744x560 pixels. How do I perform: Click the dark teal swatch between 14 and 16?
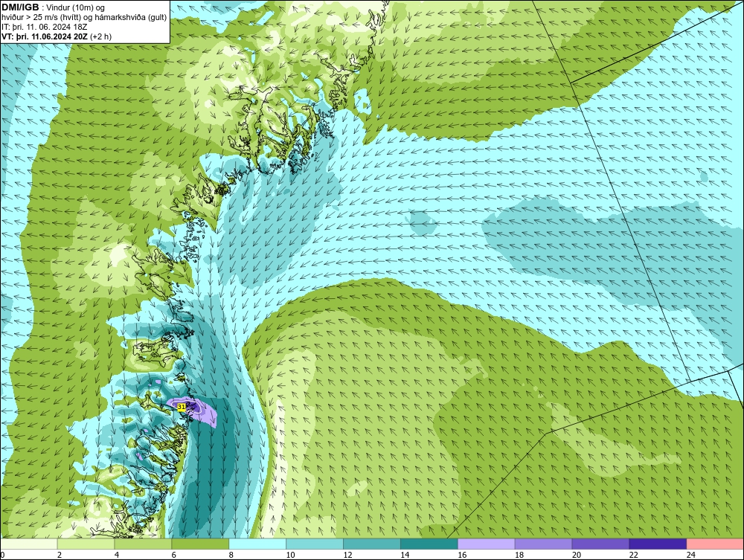(x=429, y=544)
